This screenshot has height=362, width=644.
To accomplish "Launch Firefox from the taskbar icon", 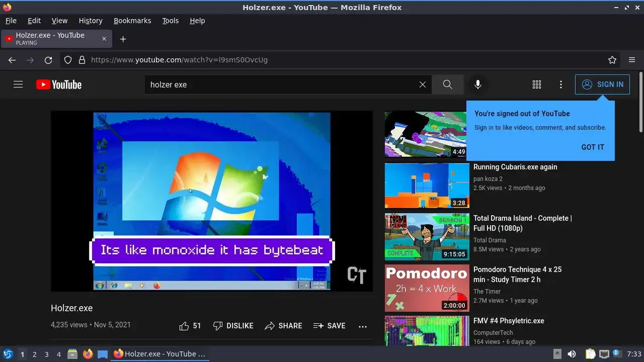I will [88, 354].
